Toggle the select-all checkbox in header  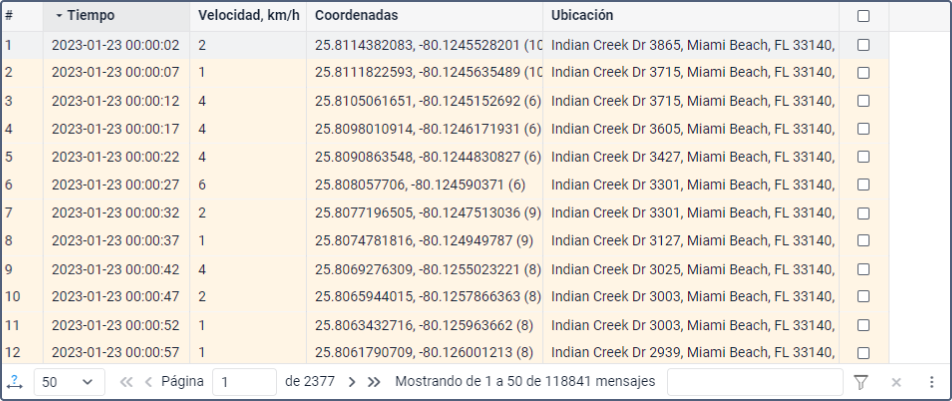pyautogui.click(x=863, y=16)
